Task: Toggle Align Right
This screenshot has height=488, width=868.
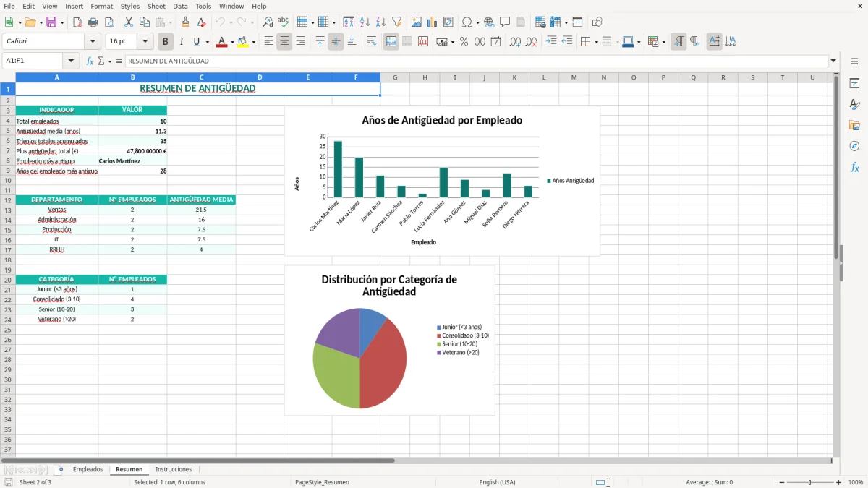Action: click(x=300, y=42)
